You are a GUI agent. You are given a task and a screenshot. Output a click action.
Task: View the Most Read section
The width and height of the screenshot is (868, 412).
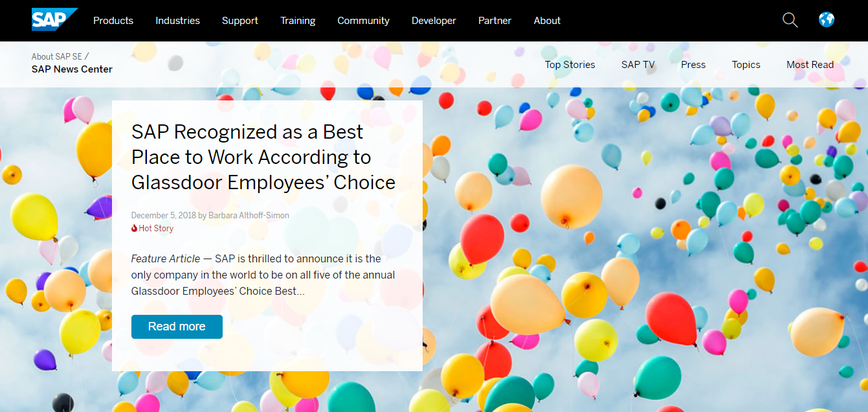coord(810,65)
